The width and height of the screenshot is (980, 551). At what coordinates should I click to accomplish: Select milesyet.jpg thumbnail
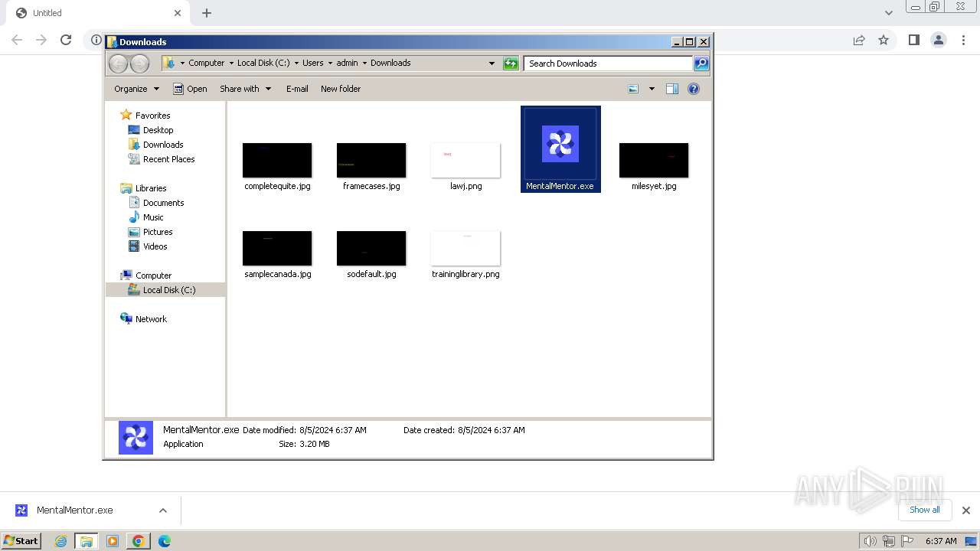[x=654, y=160]
